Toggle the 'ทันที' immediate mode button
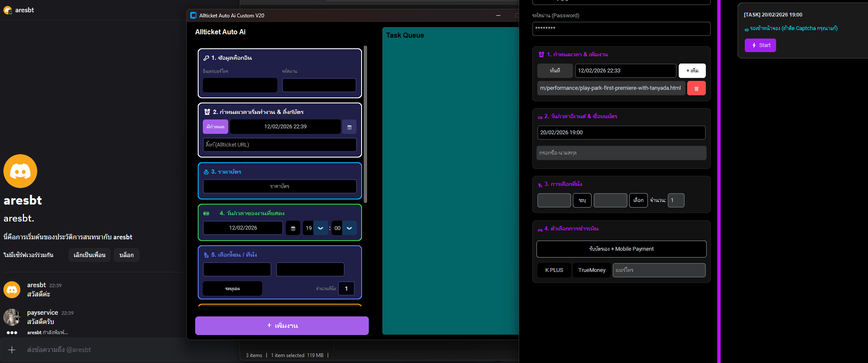This screenshot has height=363, width=868. pyautogui.click(x=555, y=71)
